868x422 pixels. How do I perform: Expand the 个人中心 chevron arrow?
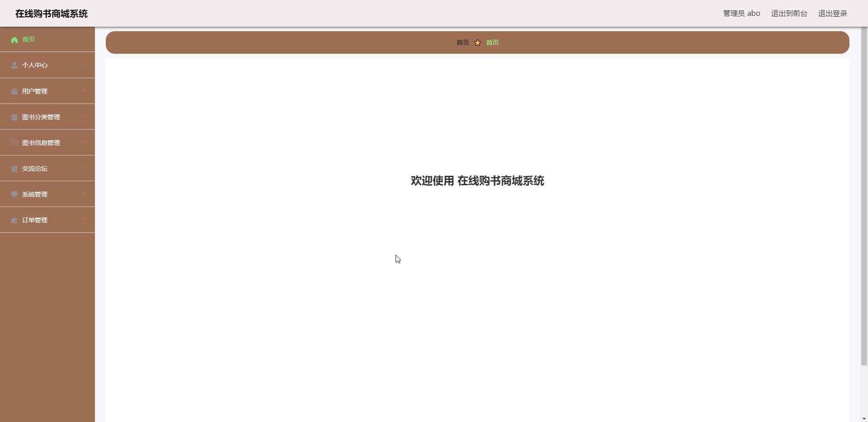pyautogui.click(x=83, y=65)
